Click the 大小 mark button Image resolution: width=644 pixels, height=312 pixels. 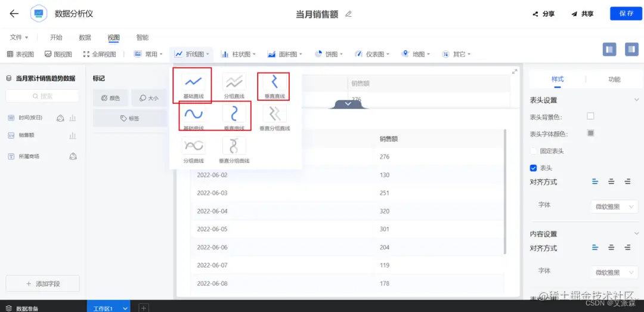tap(149, 98)
